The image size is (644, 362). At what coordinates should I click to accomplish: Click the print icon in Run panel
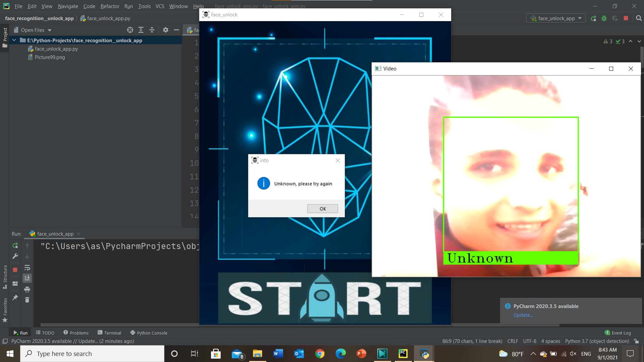coord(27,289)
